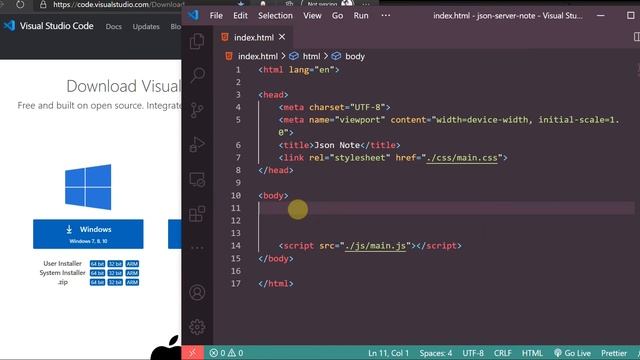Image resolution: width=640 pixels, height=360 pixels.
Task: Open Source Control view in activity bar
Action: (197, 110)
